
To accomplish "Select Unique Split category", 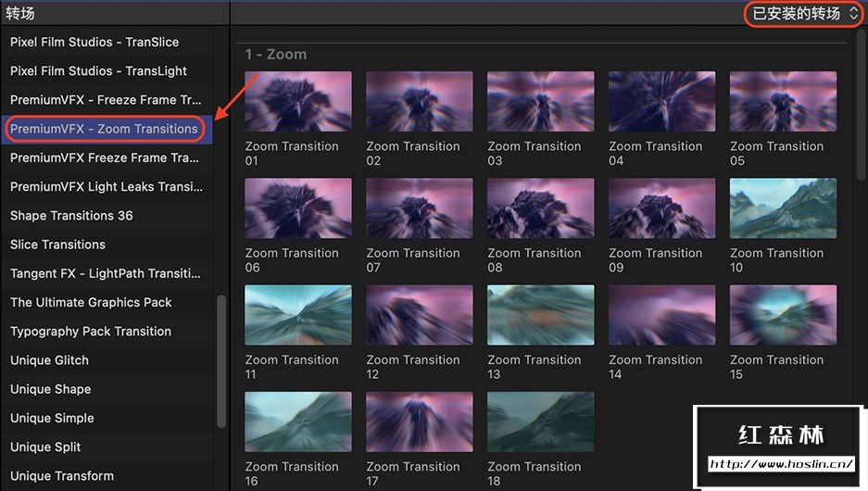I will click(107, 447).
